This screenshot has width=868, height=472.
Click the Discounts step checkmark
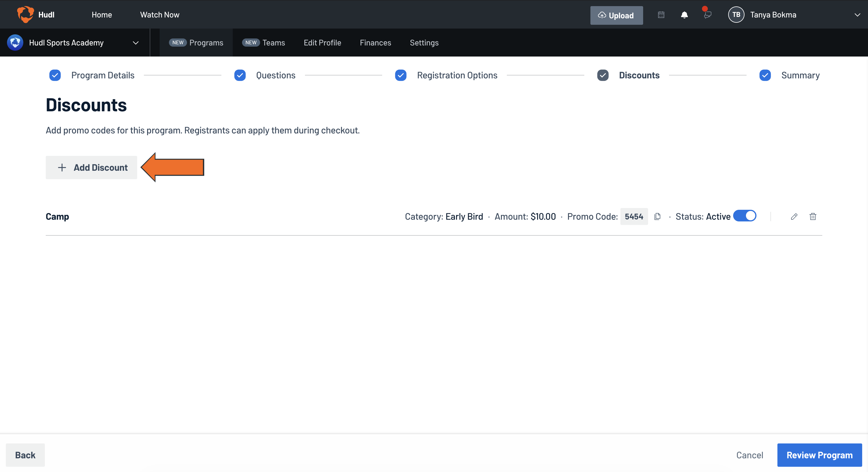(x=603, y=75)
